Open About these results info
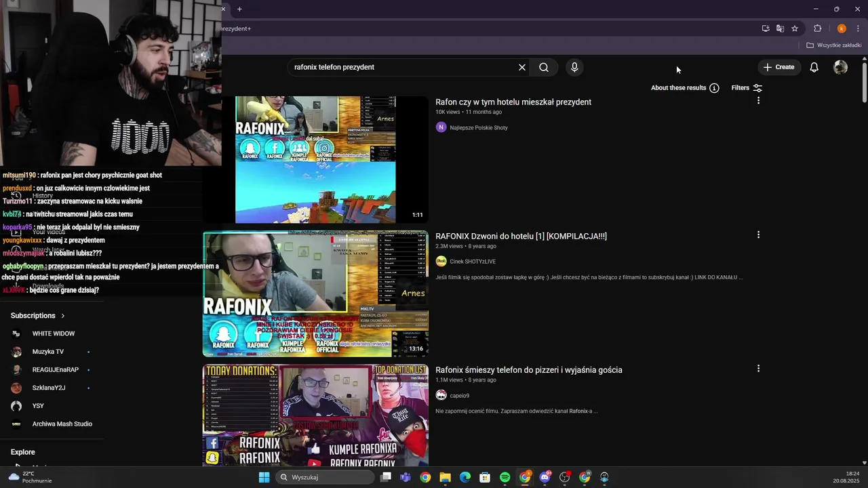Screen dimensions: 868x488 pos(685,87)
